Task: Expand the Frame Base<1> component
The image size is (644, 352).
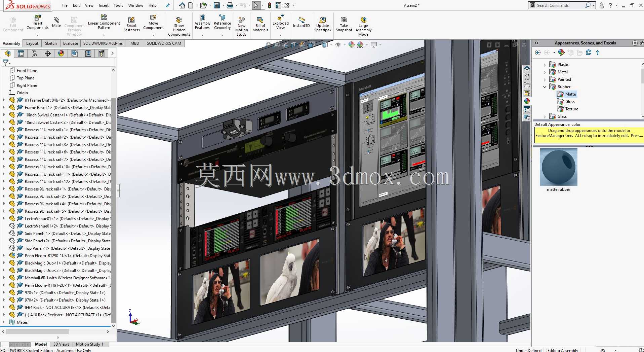Action: tap(4, 108)
